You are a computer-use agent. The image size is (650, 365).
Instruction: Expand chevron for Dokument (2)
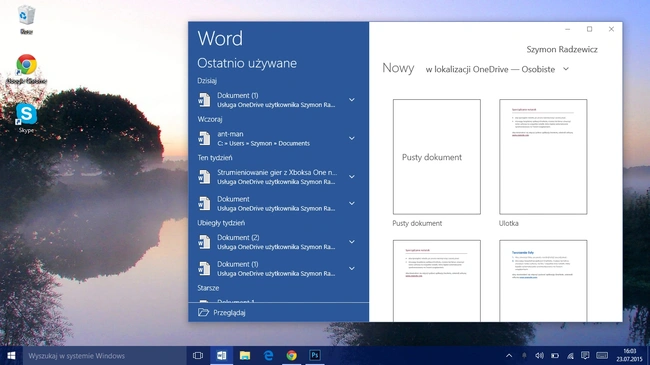point(352,242)
